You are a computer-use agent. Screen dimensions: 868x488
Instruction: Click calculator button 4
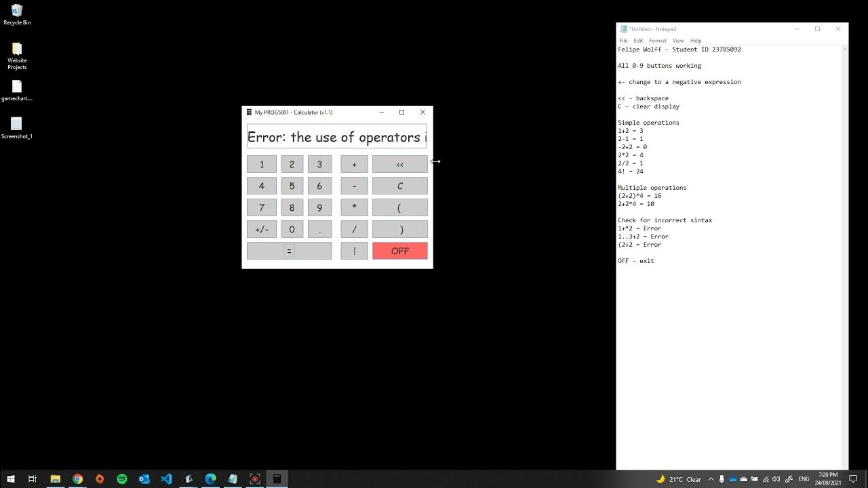pos(262,186)
